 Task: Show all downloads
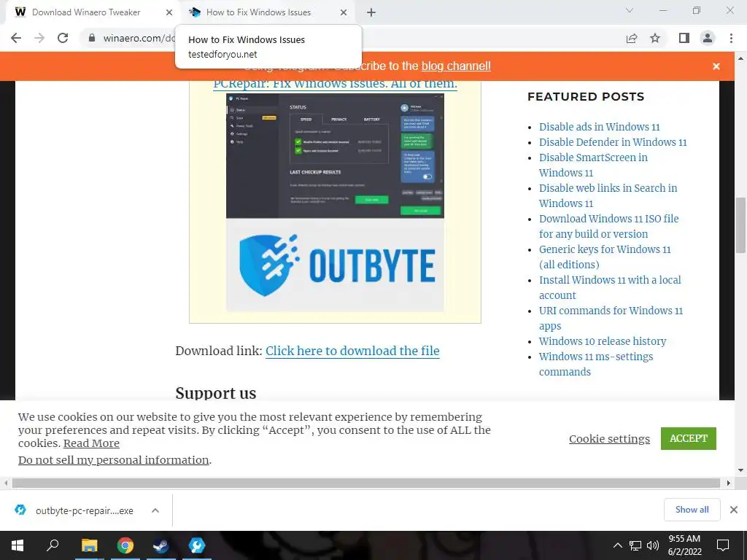click(x=692, y=510)
